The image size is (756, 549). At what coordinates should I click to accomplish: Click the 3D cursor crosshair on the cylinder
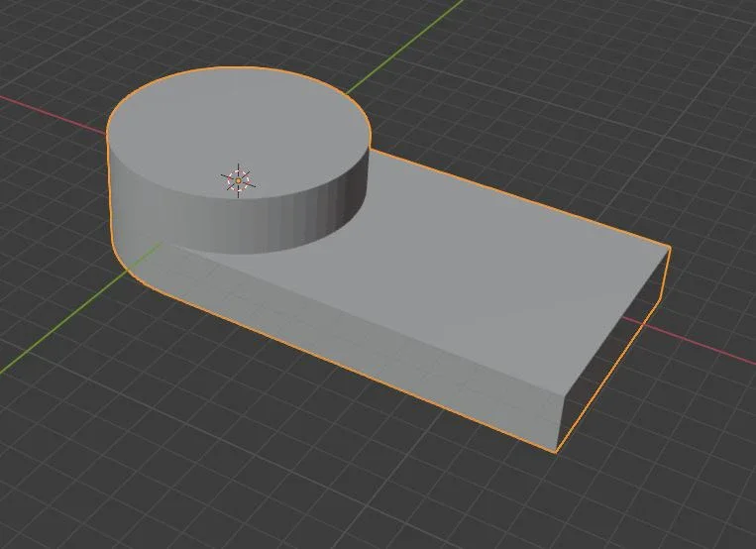238,180
